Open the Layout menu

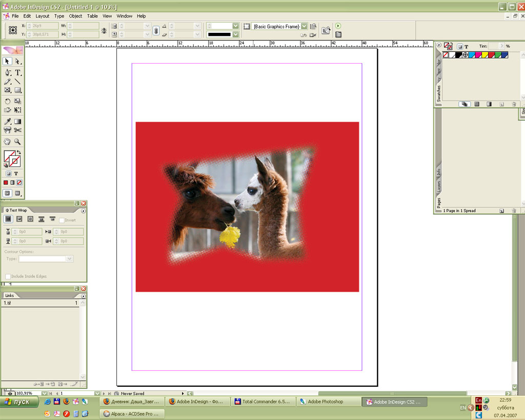point(42,16)
